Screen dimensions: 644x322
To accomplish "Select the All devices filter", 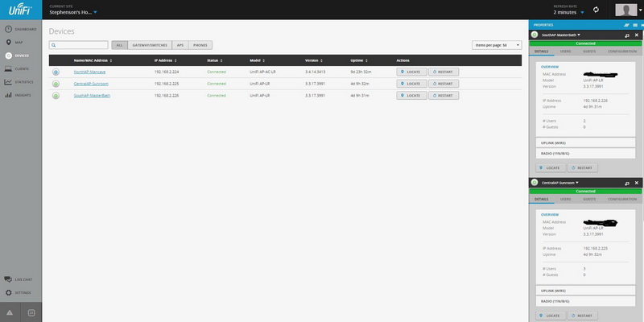I will [x=119, y=45].
